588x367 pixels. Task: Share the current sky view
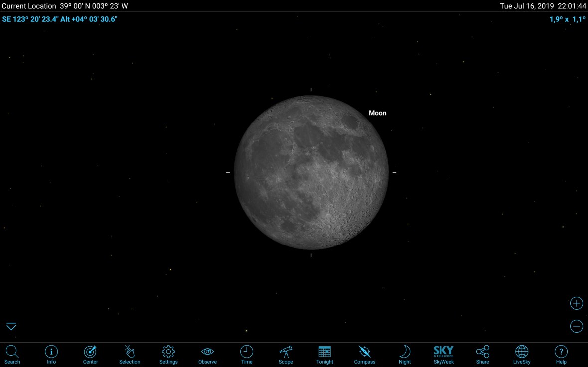point(482,354)
